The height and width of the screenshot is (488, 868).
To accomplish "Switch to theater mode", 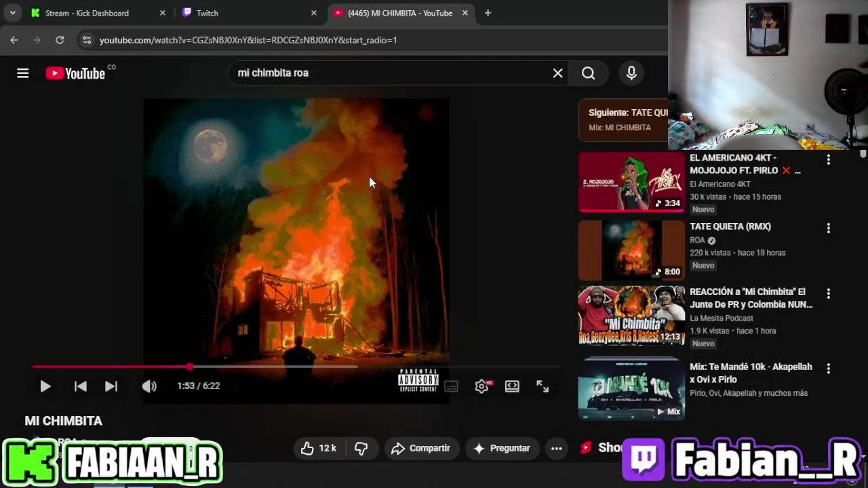I will tap(512, 386).
